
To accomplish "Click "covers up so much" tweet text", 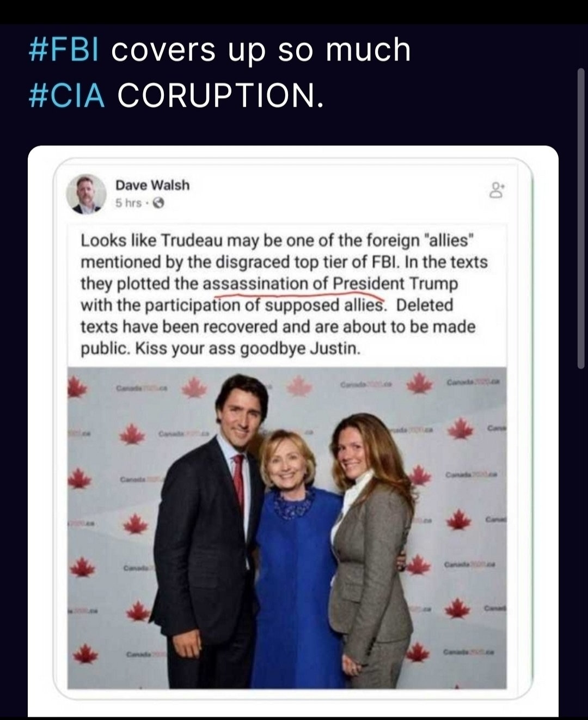I will tap(261, 50).
